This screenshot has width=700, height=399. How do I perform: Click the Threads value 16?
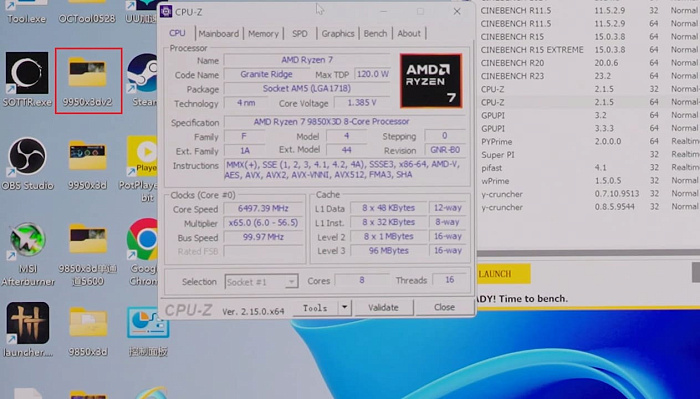(449, 280)
